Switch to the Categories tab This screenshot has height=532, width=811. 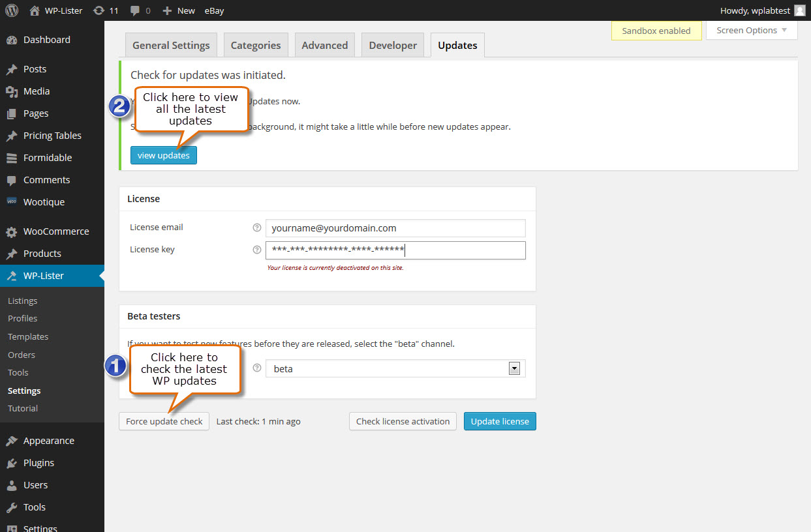click(256, 45)
